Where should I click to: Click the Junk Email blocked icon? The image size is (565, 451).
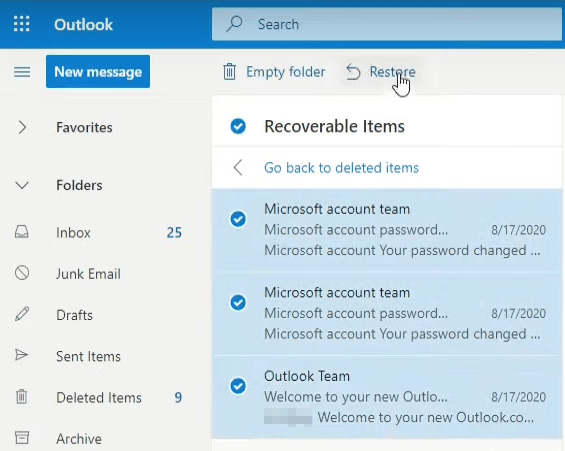22,273
